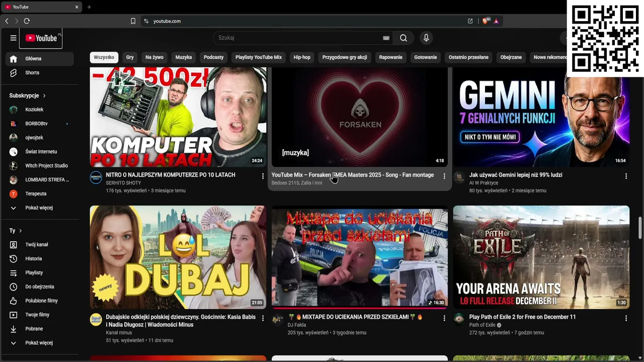Open Polubione filmy
This screenshot has height=362, width=644.
tap(40, 301)
